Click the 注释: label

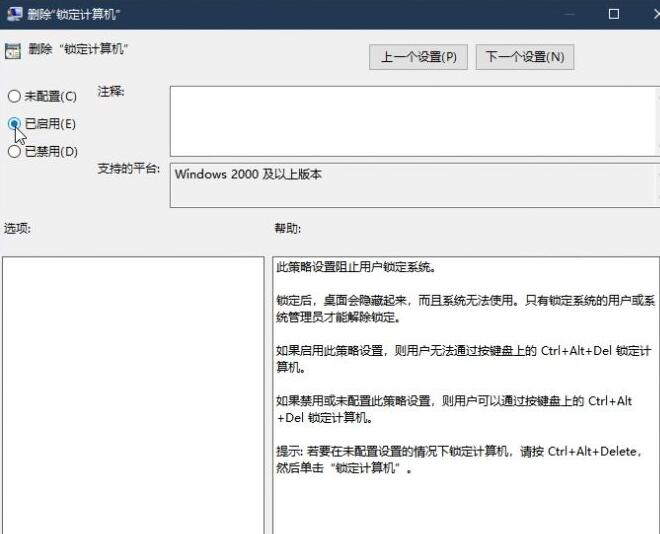coord(111,91)
